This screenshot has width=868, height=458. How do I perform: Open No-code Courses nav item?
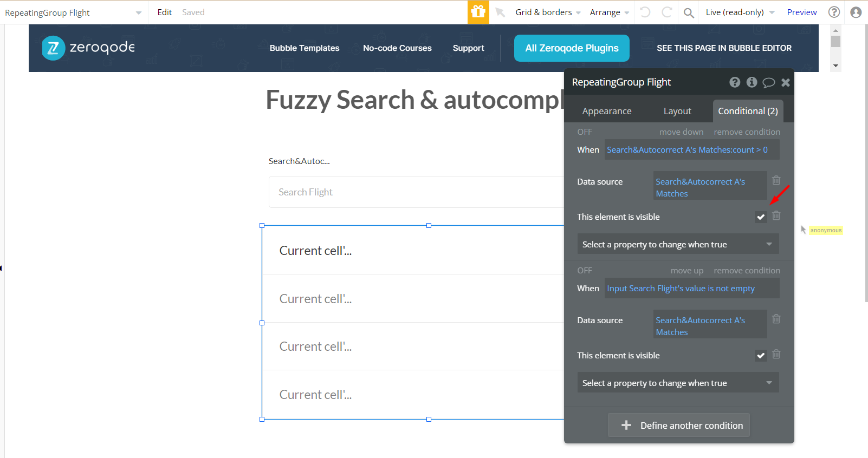pos(397,48)
